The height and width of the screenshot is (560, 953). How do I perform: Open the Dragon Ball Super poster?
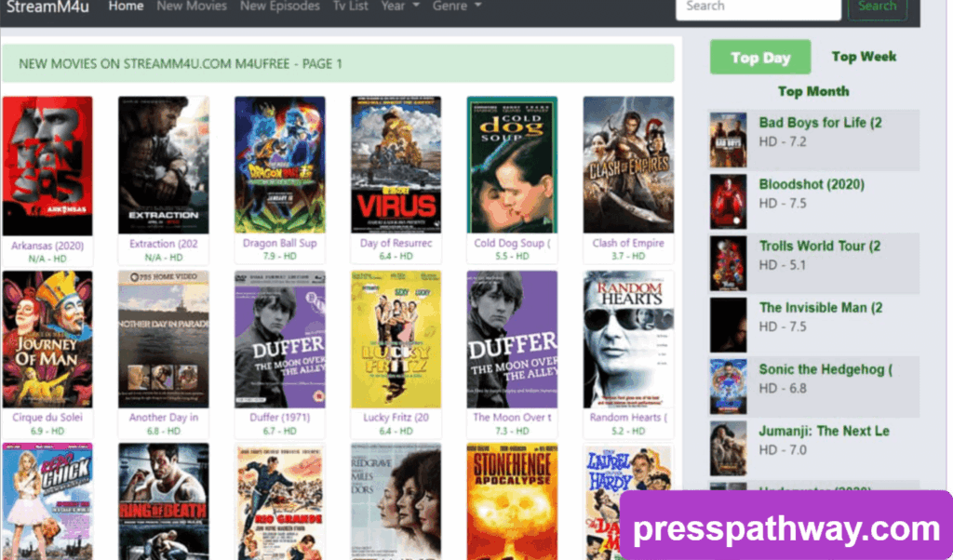point(279,165)
